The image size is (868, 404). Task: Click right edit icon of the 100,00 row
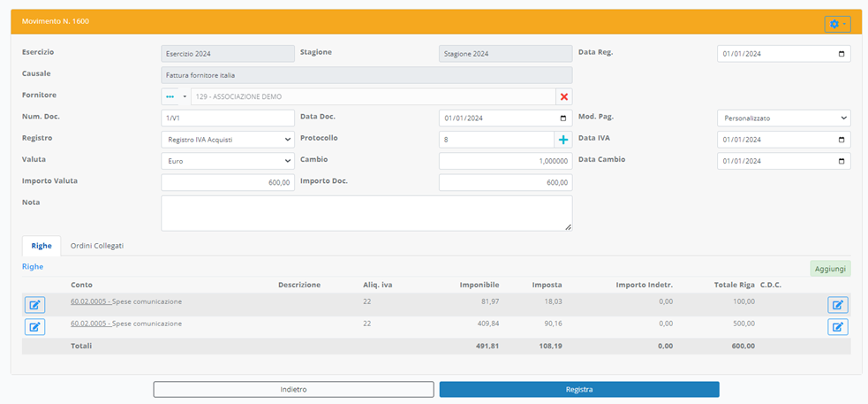(838, 305)
